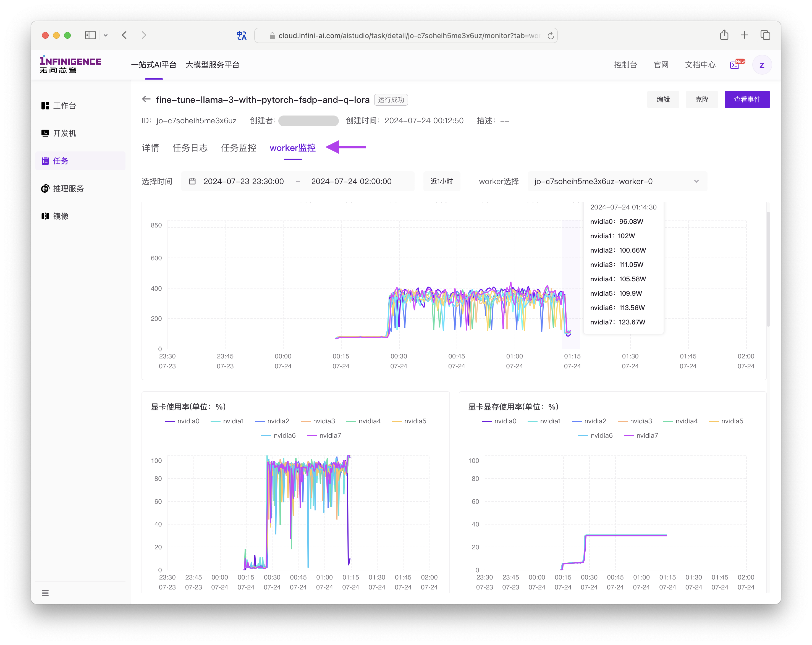Switch to 一站式AI平台 tab
Screen dimensions: 812x645
pos(154,64)
